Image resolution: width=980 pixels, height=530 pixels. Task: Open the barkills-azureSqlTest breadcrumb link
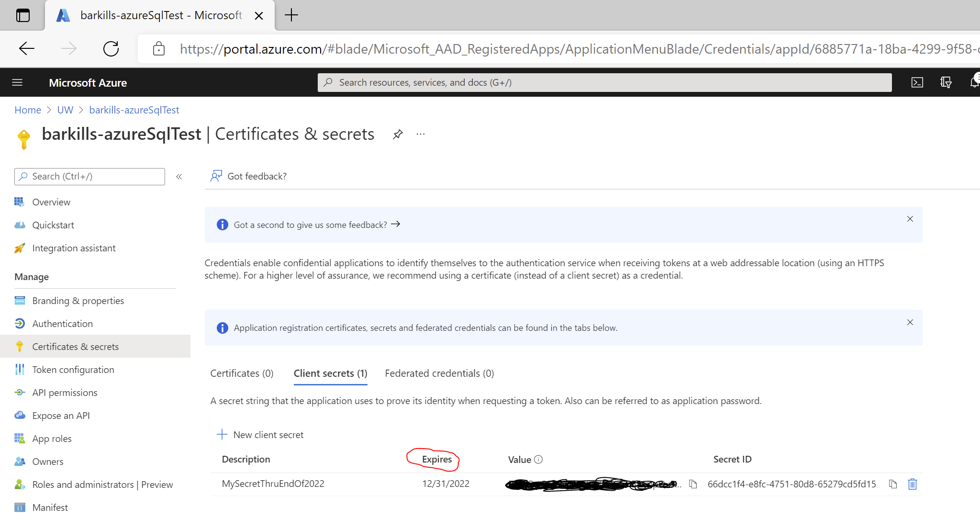134,110
